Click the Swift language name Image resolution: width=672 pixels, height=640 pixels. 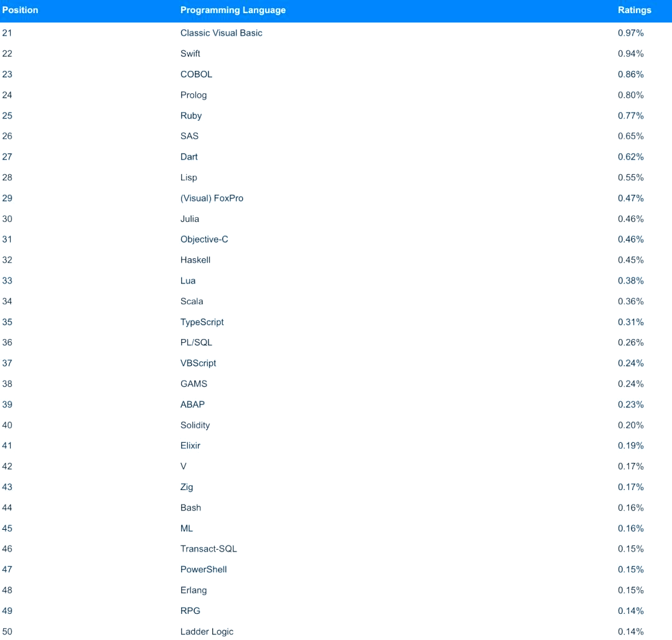point(190,53)
